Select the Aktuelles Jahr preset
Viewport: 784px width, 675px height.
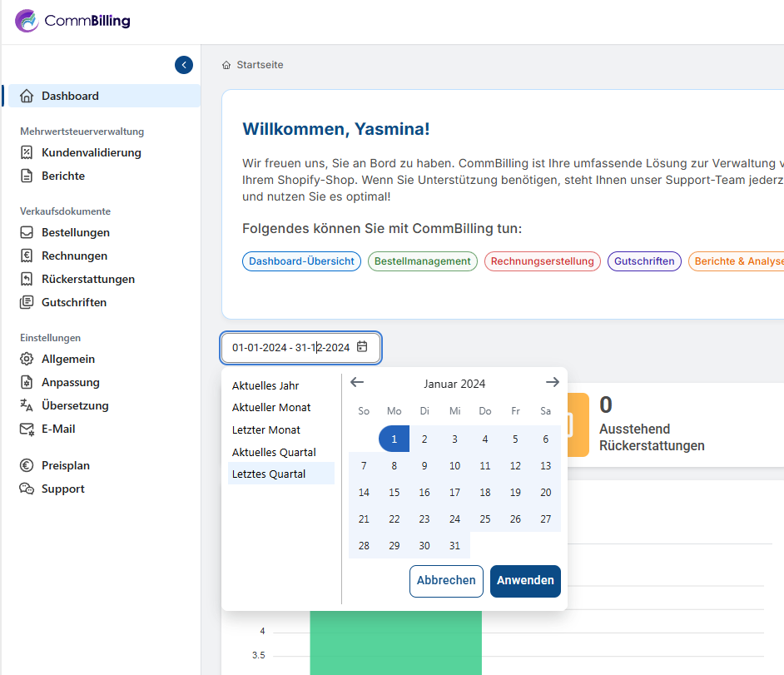coord(265,385)
